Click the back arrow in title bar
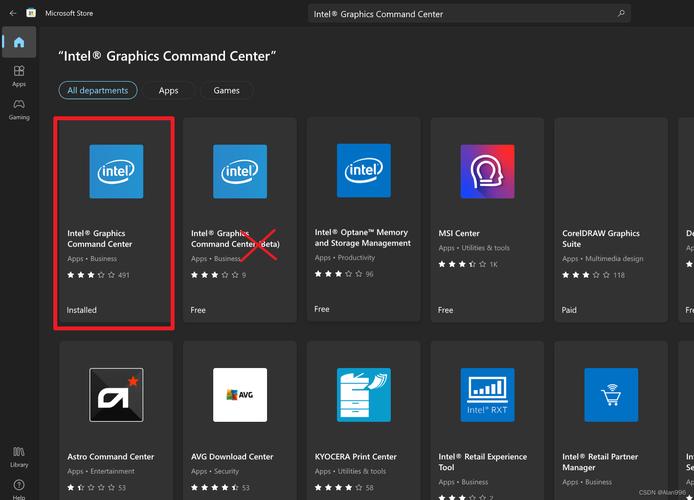The height and width of the screenshot is (500, 694). (13, 14)
